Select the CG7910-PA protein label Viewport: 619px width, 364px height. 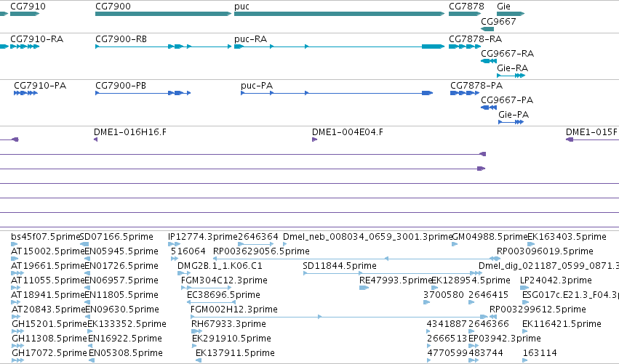[x=40, y=86]
